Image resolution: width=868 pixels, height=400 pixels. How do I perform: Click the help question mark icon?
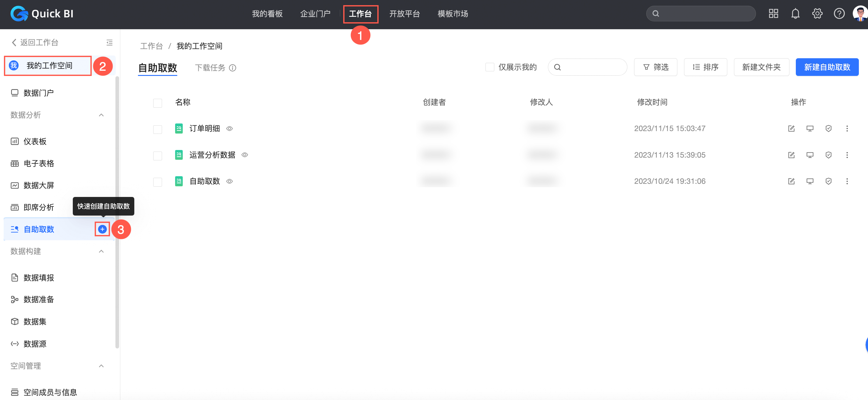click(839, 14)
